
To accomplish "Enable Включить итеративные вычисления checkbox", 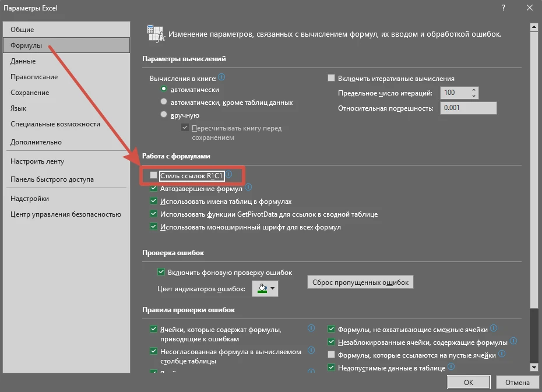I will coord(331,78).
